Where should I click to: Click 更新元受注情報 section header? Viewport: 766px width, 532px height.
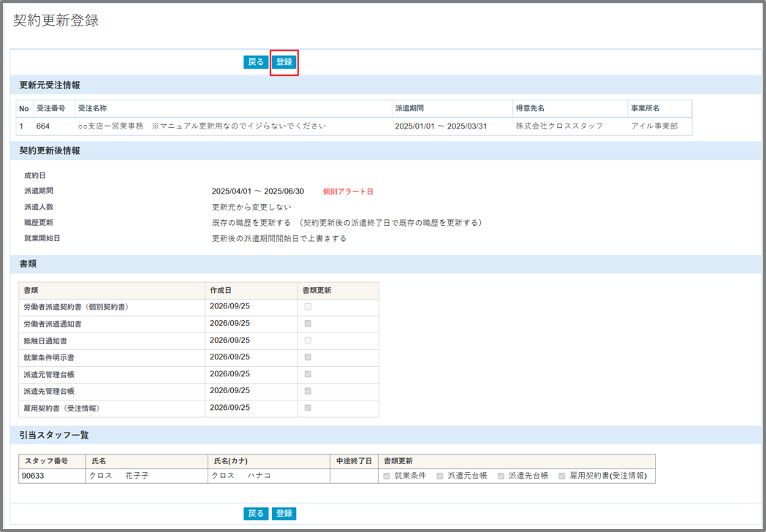50,85
